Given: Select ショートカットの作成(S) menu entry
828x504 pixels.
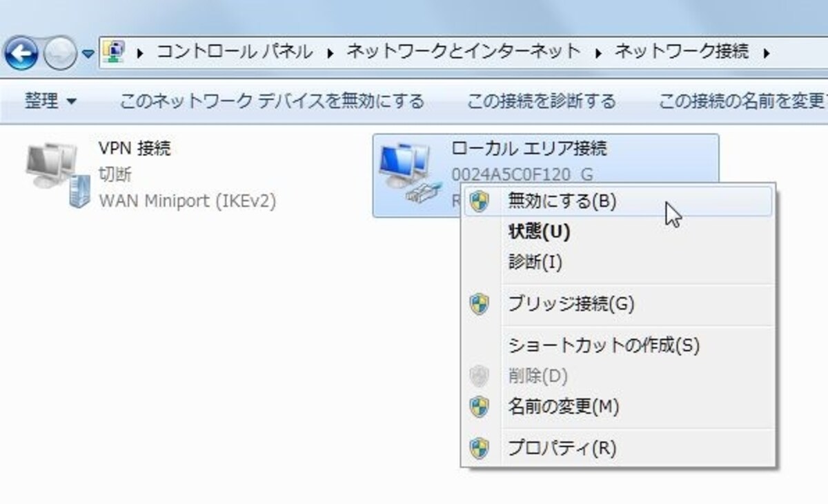Looking at the screenshot, I should pos(618,345).
